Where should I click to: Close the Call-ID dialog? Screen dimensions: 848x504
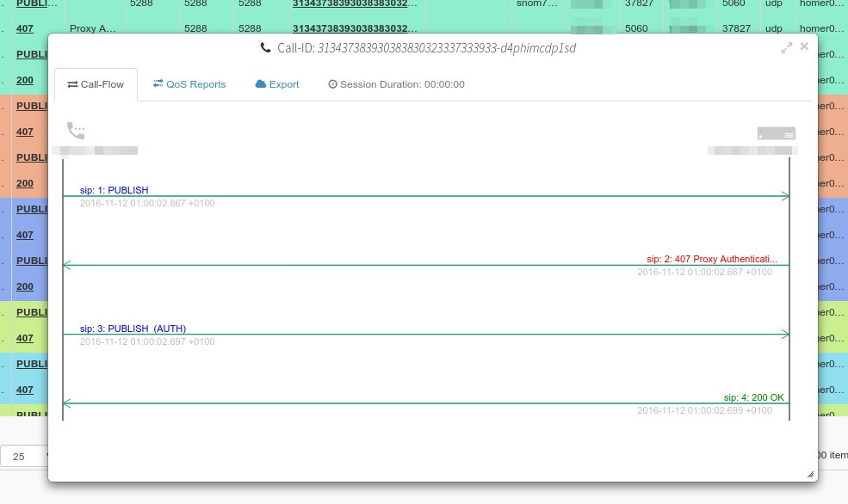click(x=804, y=46)
